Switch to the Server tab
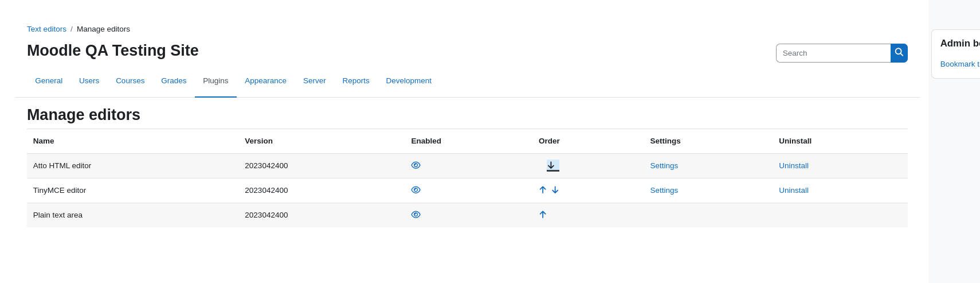 [x=314, y=81]
